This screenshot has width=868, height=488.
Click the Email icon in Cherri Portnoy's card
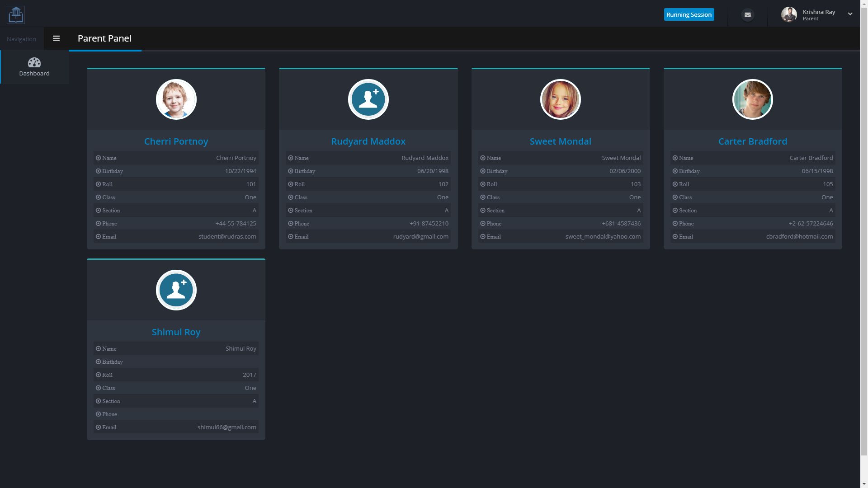tap(98, 236)
